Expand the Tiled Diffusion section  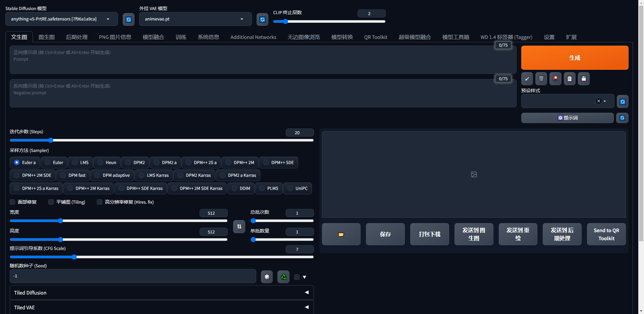tap(162, 293)
